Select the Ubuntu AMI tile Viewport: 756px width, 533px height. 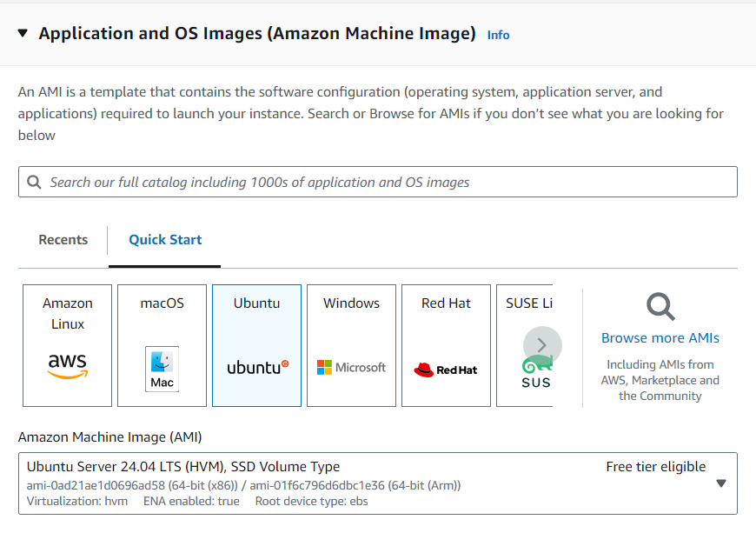point(256,345)
